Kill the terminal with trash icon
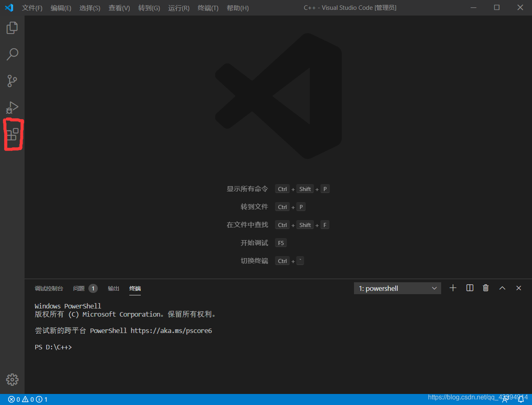 486,288
